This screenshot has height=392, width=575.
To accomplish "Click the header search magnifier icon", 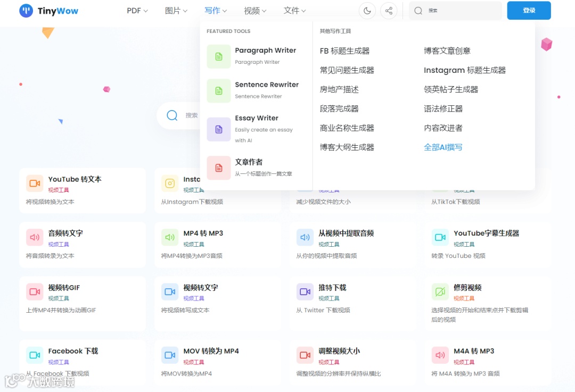I will [418, 11].
